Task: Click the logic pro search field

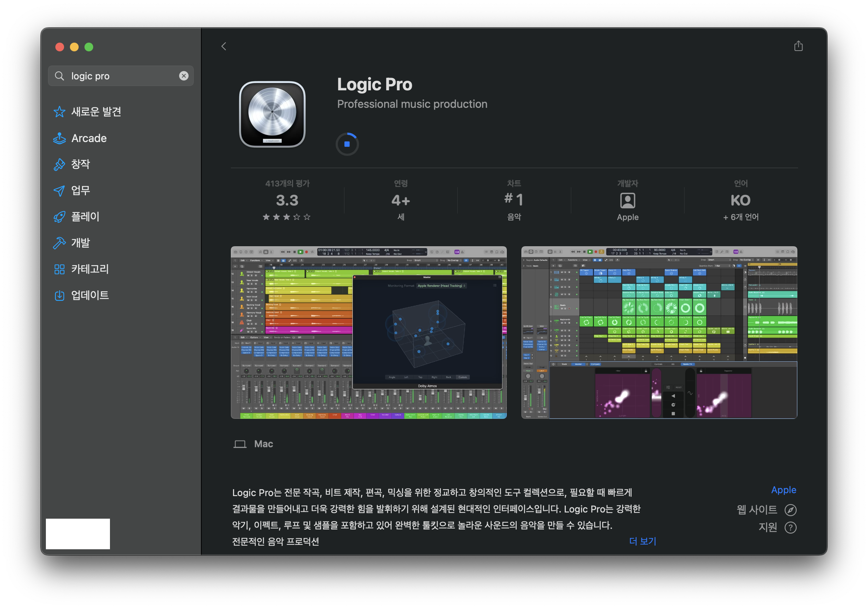Action: point(121,76)
